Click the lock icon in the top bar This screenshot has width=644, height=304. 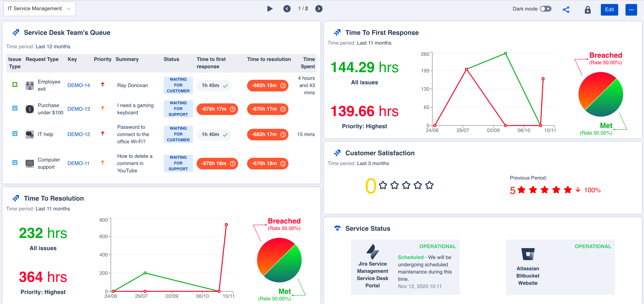click(588, 10)
